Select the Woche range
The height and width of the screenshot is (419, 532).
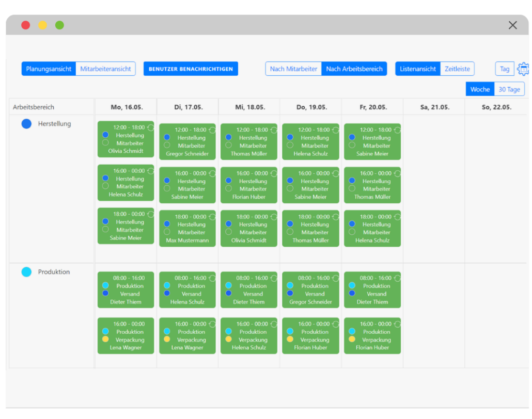pos(480,89)
